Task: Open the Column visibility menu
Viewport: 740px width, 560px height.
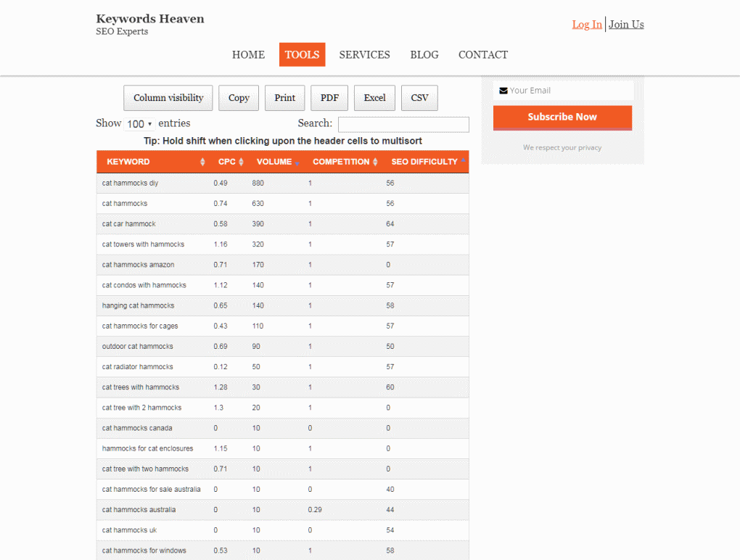Action: coord(168,98)
